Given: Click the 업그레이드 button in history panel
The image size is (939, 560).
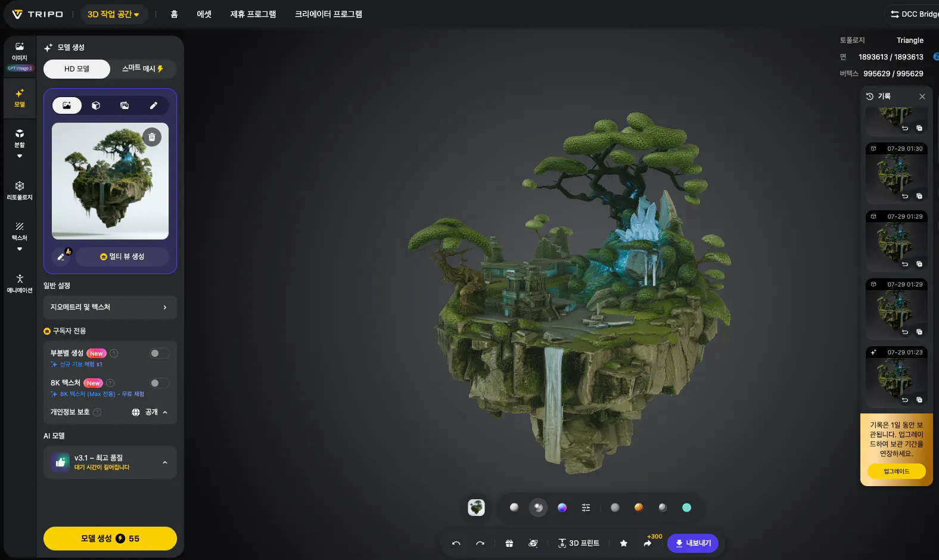Looking at the screenshot, I should (x=897, y=471).
